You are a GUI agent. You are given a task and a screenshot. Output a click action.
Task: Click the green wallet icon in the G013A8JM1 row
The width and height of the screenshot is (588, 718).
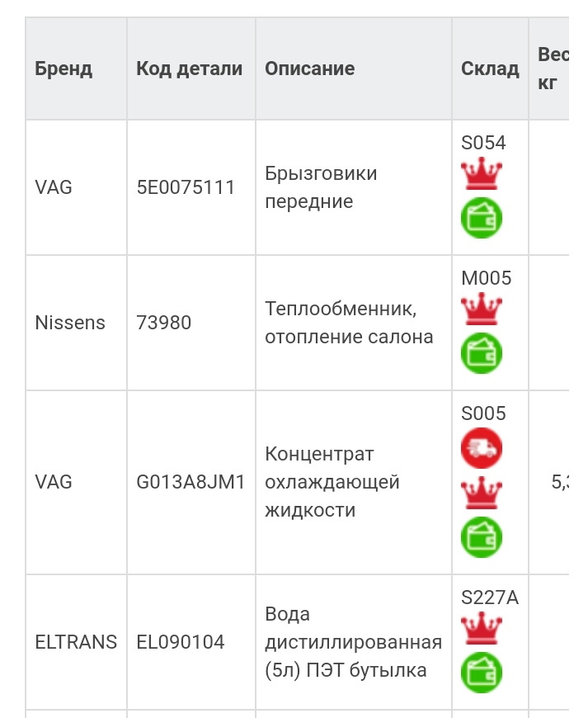pyautogui.click(x=482, y=537)
